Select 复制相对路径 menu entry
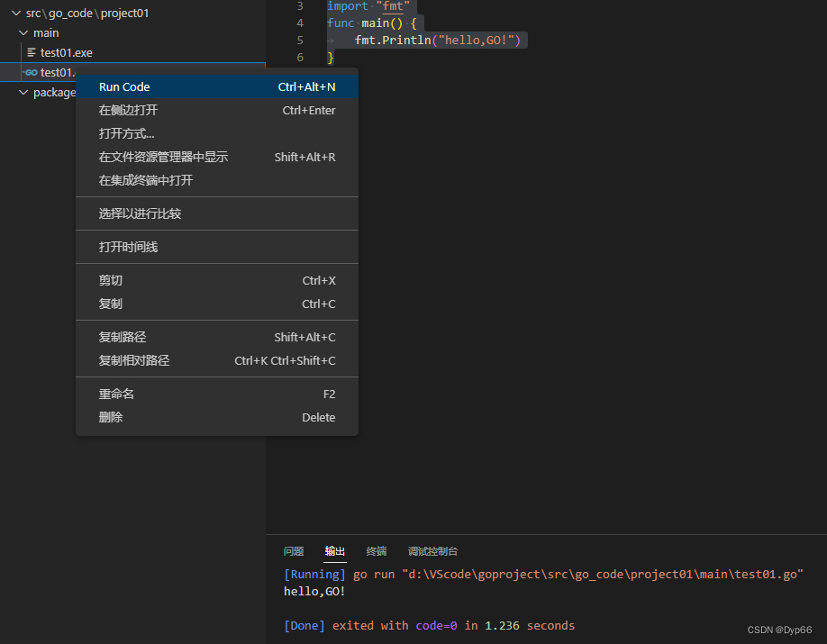 pyautogui.click(x=217, y=360)
